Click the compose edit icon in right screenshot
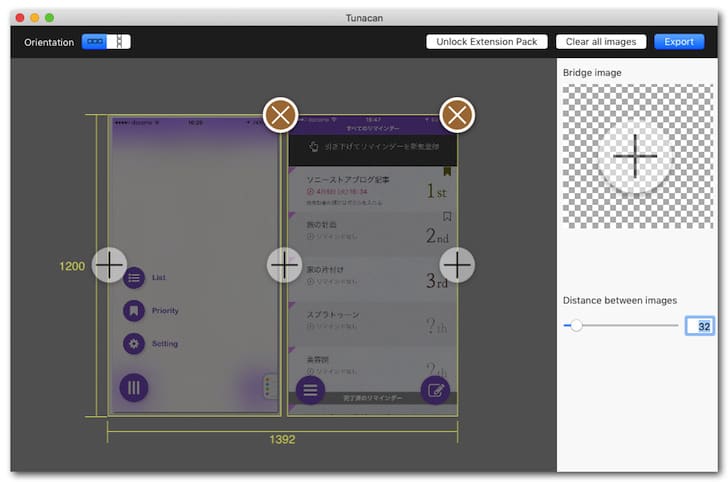 coord(436,391)
